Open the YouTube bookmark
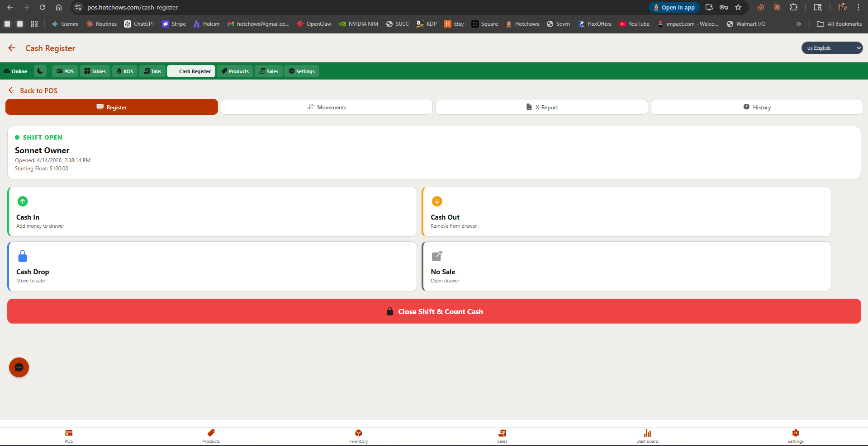The height and width of the screenshot is (446, 868). tap(634, 24)
